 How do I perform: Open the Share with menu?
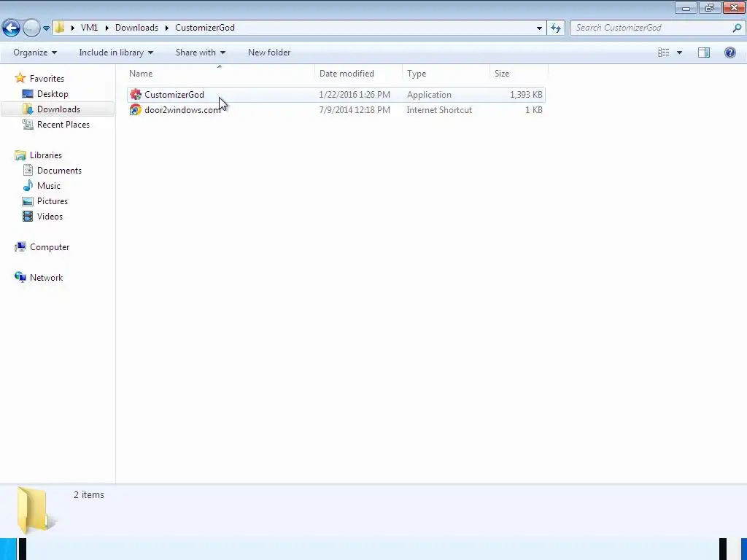coord(200,52)
